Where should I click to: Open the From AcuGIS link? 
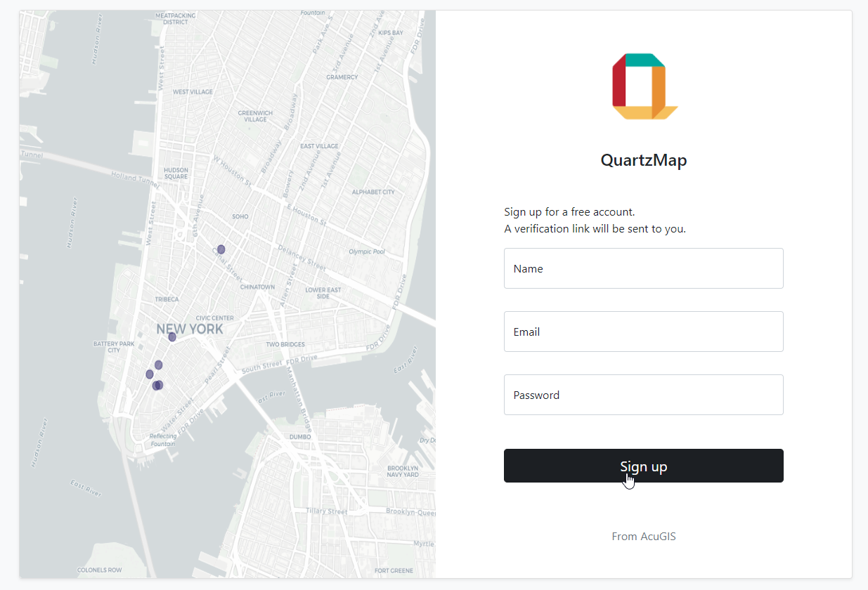click(643, 537)
